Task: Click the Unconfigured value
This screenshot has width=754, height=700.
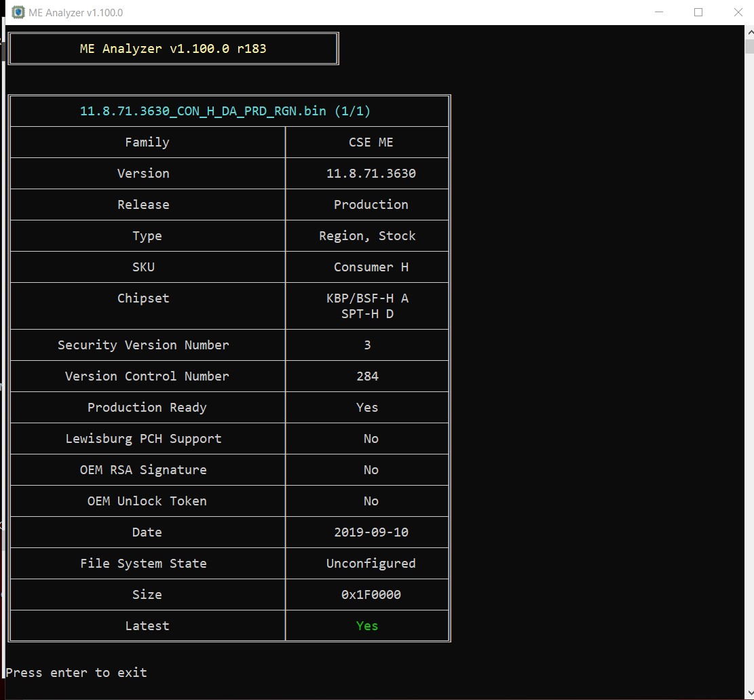Action: pos(371,564)
